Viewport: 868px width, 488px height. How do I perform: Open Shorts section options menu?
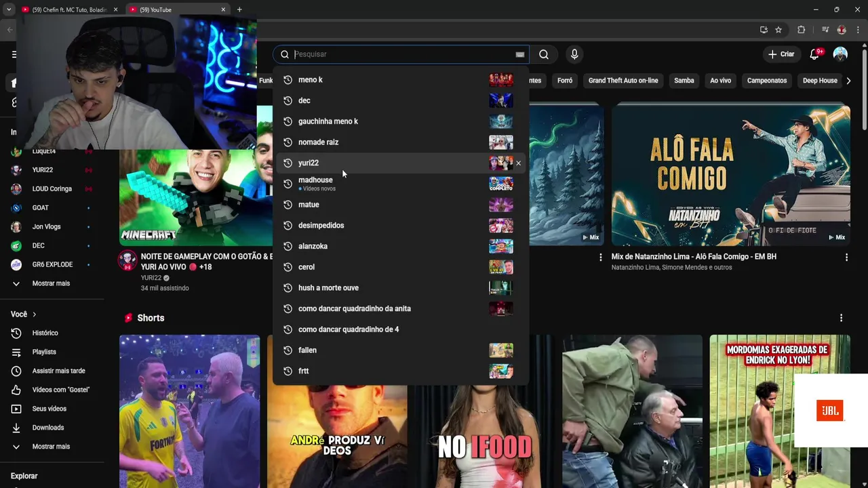click(842, 318)
